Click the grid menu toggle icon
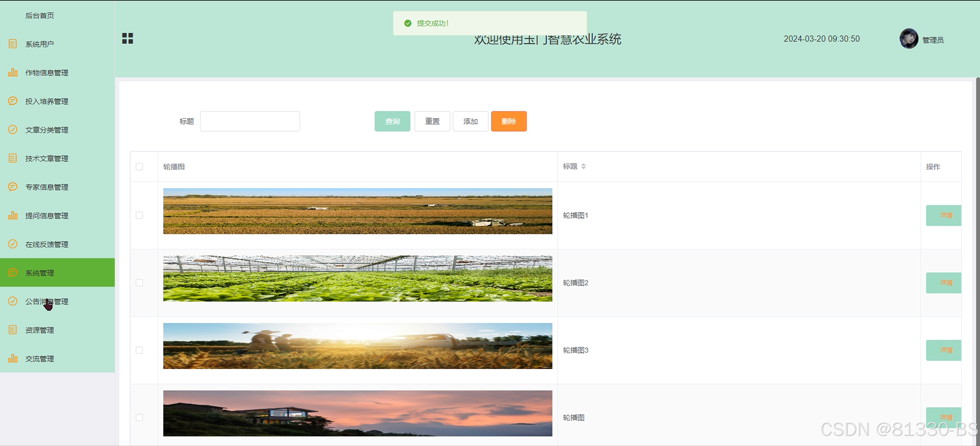980x446 pixels. coord(127,38)
